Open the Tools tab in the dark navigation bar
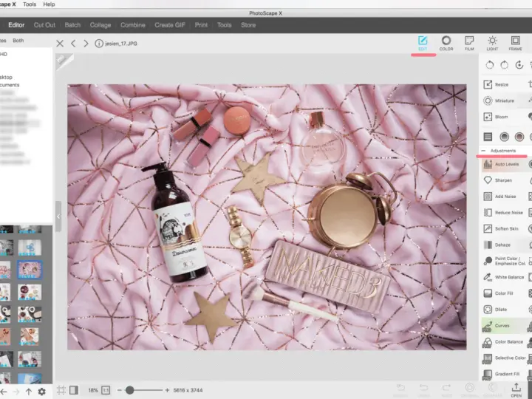Viewport: 532px width, 399px height. click(225, 25)
